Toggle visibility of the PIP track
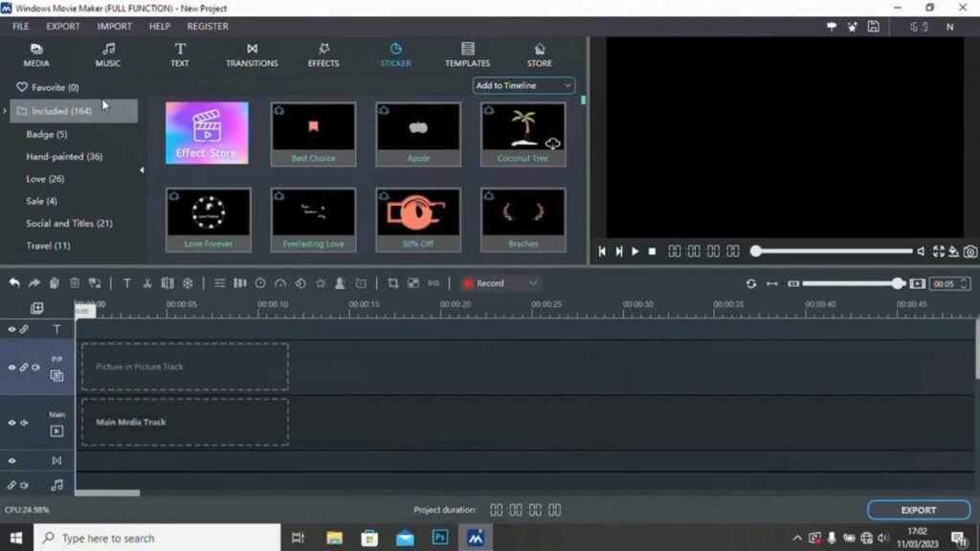This screenshot has width=980, height=551. click(11, 367)
